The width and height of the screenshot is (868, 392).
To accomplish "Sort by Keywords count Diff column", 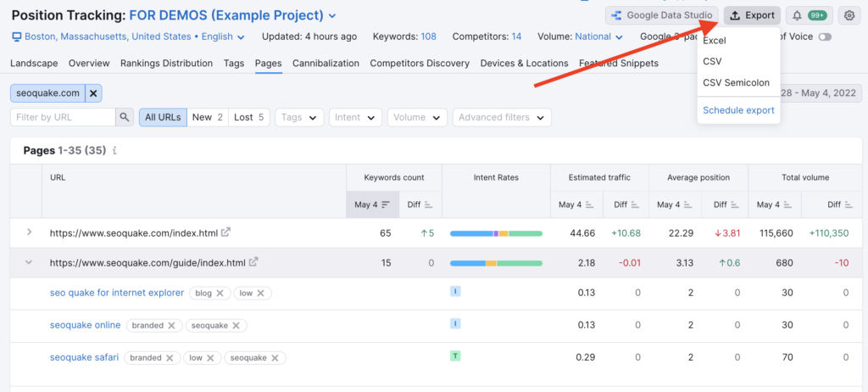I will click(420, 204).
